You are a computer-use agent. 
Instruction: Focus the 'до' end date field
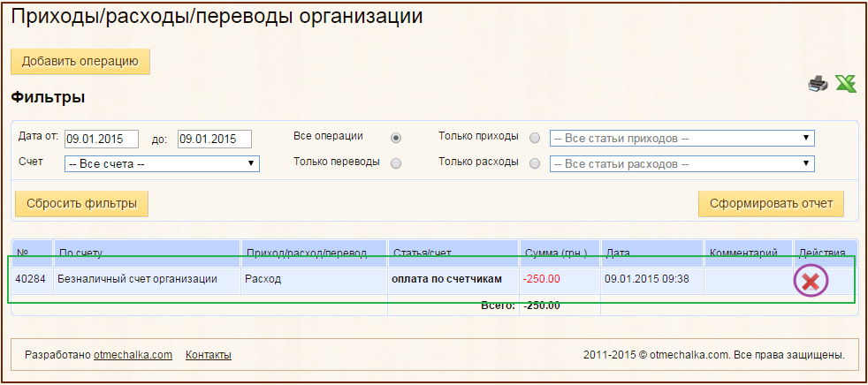pos(215,139)
